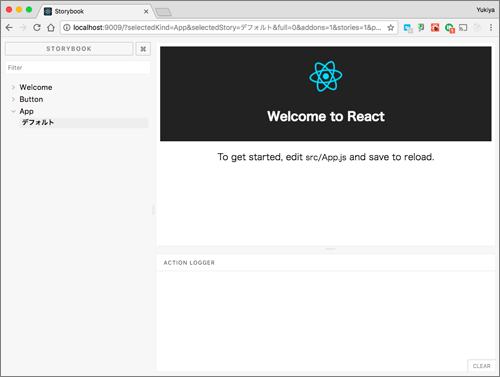Select the Storybook browser tab
Viewport: 500px width, 377px height.
click(96, 11)
